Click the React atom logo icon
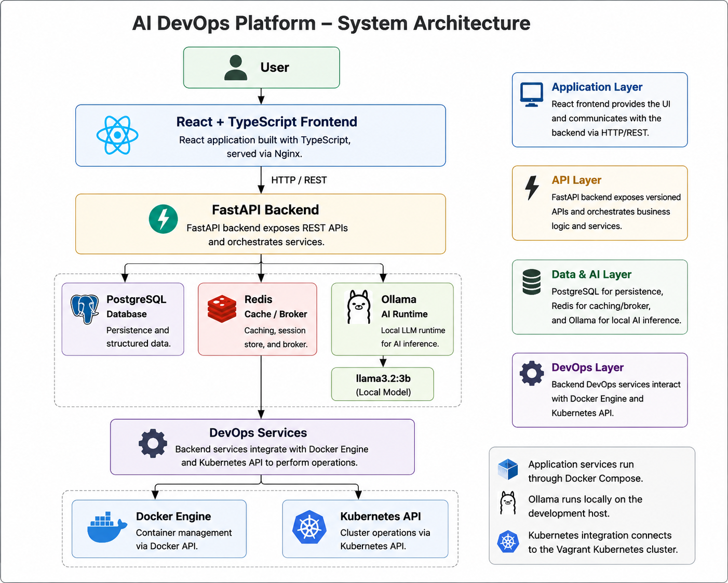Viewport: 728px width, 583px height. [117, 135]
